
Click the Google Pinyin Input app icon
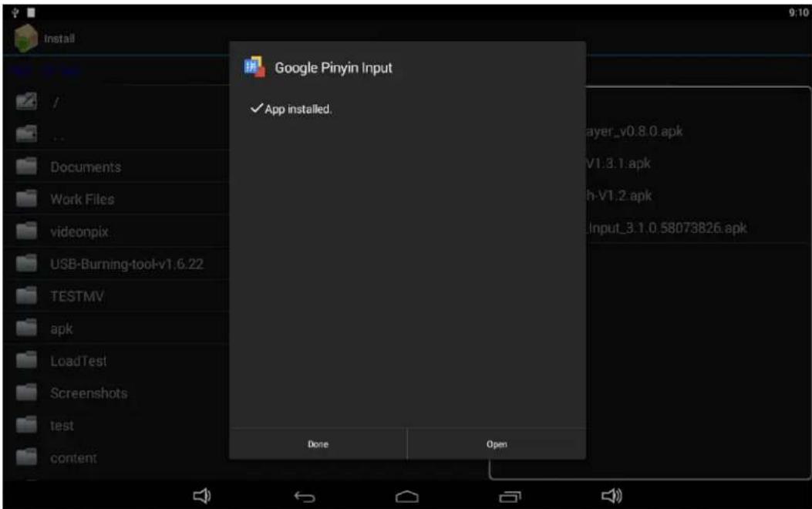(254, 67)
